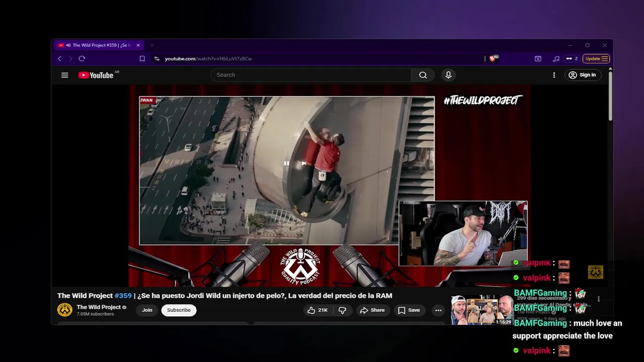Sign in to YouTube
The height and width of the screenshot is (362, 644).
pos(582,75)
